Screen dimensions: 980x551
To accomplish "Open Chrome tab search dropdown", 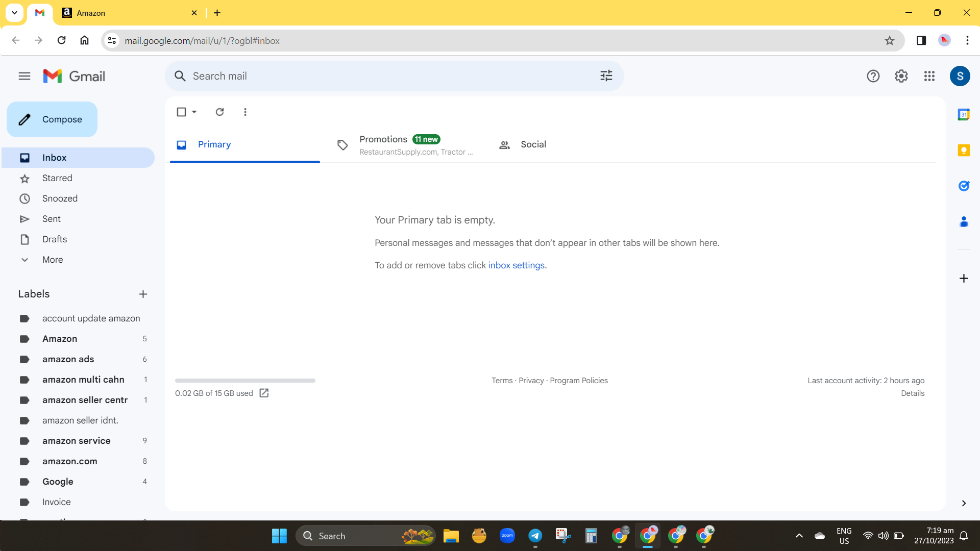I will point(14,13).
